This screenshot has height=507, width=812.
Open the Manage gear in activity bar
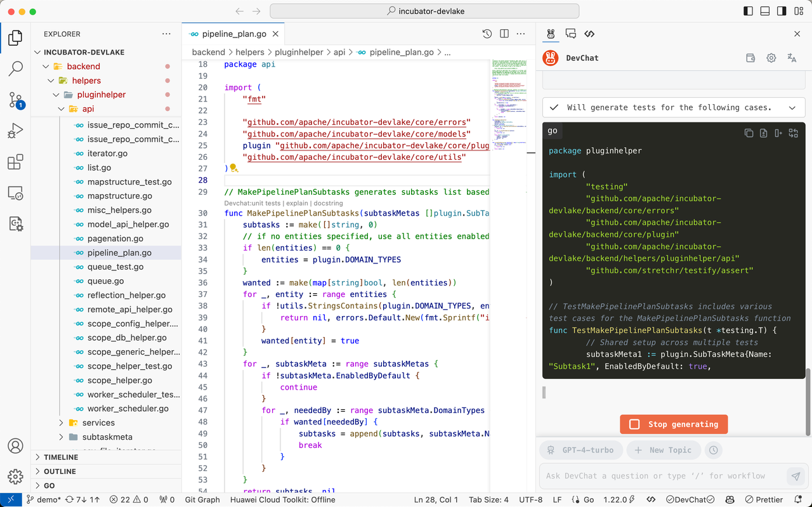coord(15,477)
